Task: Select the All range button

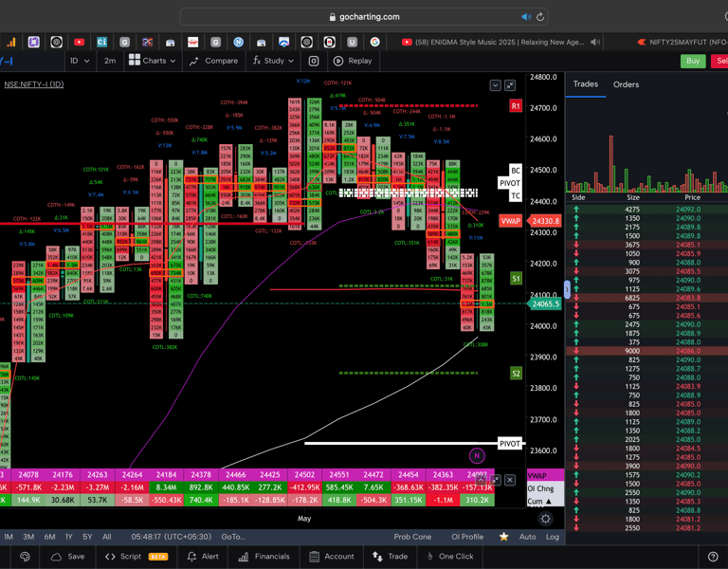Action: tap(107, 537)
